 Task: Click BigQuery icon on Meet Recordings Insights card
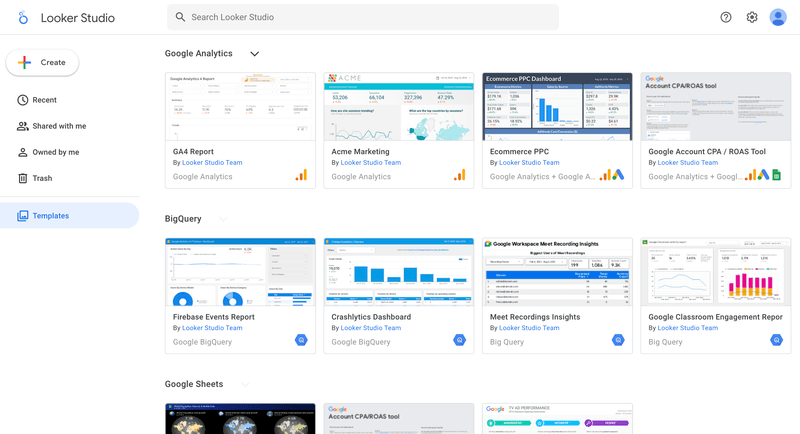(x=618, y=340)
